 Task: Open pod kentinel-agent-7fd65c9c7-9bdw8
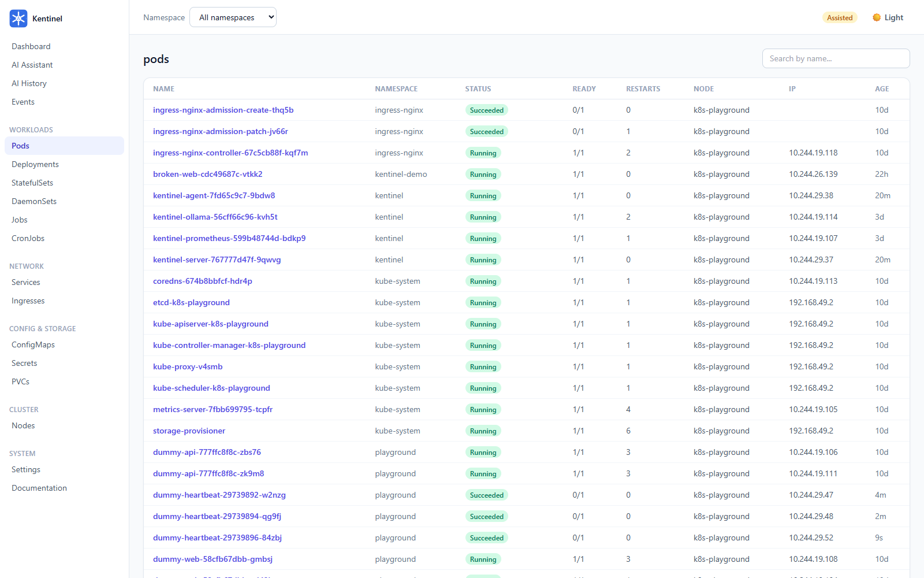point(214,195)
